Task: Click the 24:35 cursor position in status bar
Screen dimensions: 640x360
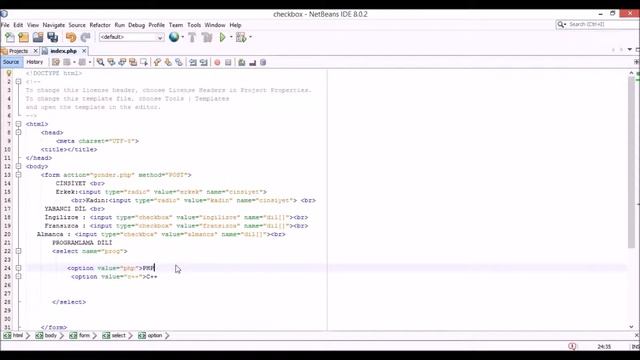Action: point(604,347)
